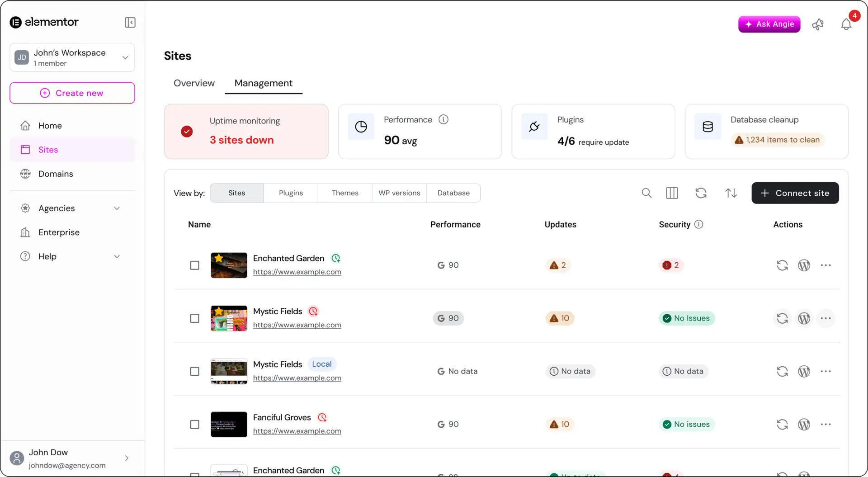Switch to the Management tab
Viewport: 868px width, 477px height.
263,83
